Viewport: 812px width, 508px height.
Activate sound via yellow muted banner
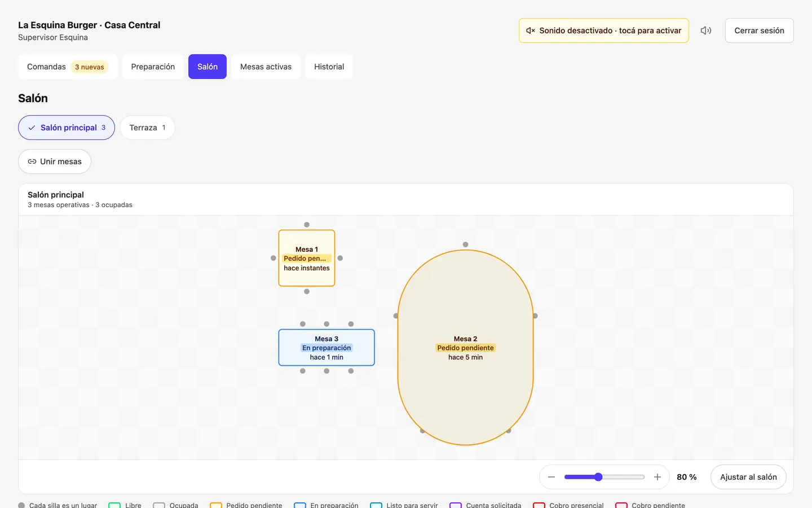point(604,30)
